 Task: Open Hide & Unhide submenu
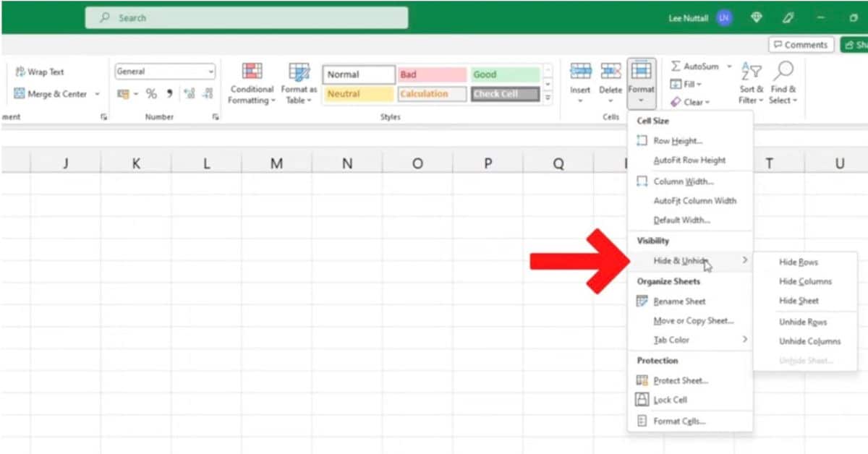690,260
